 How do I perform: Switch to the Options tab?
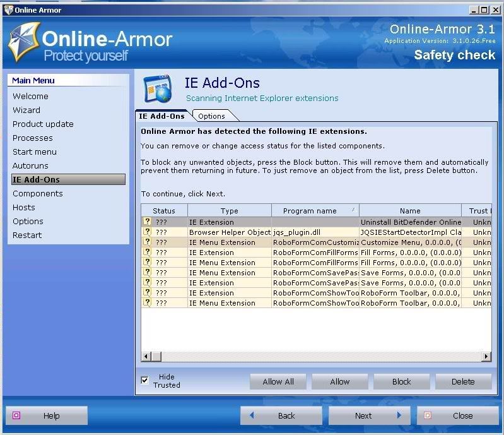coord(211,116)
